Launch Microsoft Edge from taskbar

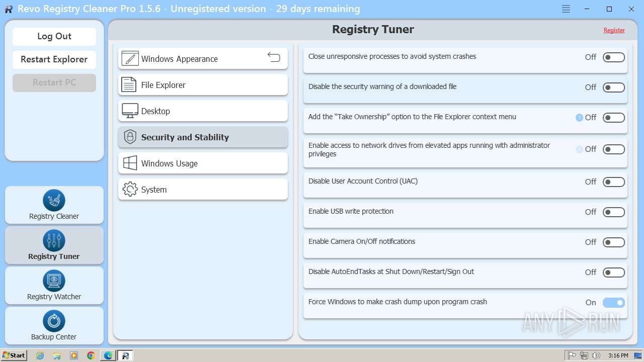click(x=108, y=355)
